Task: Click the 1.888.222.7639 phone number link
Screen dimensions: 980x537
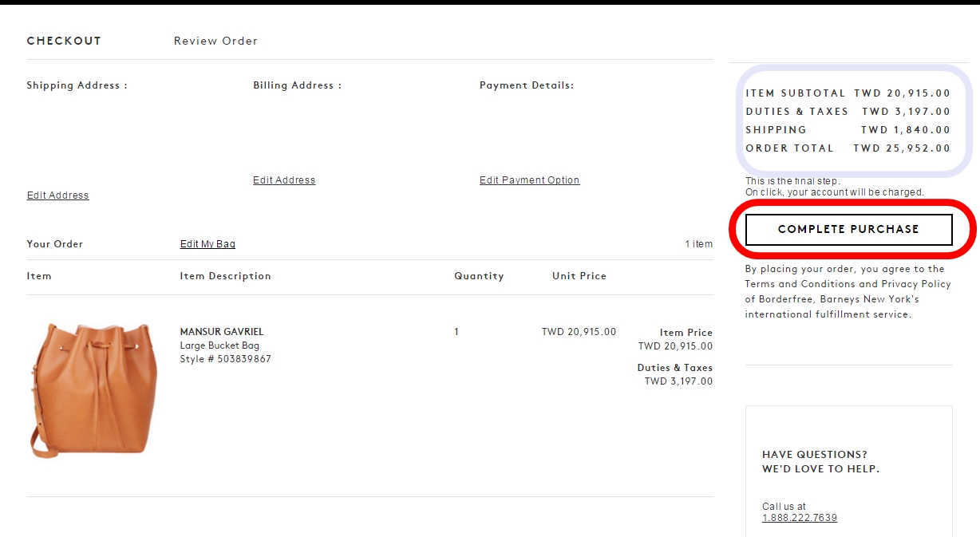Action: pos(800,518)
